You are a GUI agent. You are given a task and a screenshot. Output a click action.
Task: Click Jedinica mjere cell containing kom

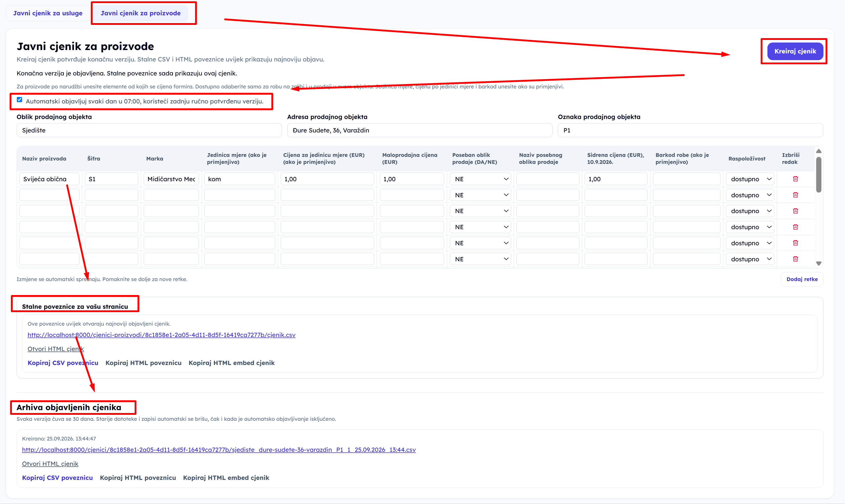[239, 179]
